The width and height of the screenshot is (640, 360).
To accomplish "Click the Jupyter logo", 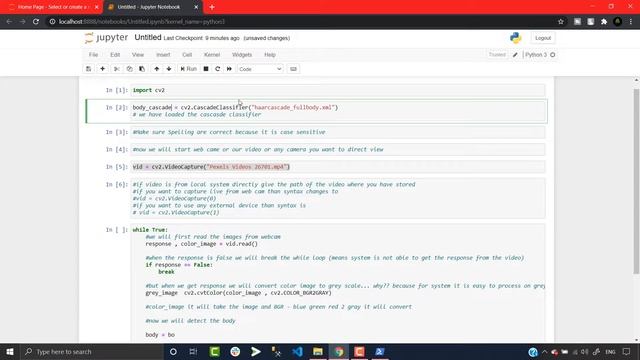I will pos(106,38).
